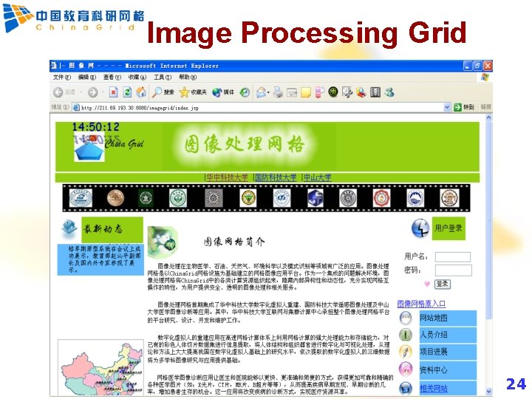Click the blue globe icon next to 用户登录
This screenshot has height=399, width=532.
(420, 228)
